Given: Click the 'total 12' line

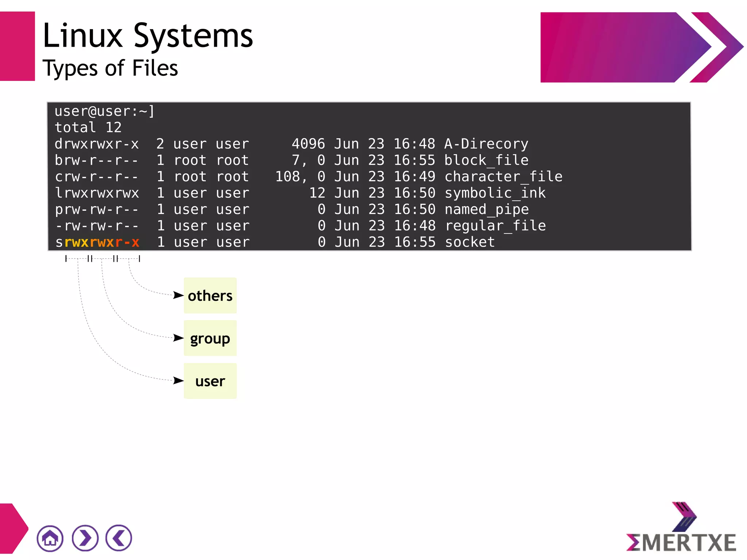Looking at the screenshot, I should coord(88,127).
